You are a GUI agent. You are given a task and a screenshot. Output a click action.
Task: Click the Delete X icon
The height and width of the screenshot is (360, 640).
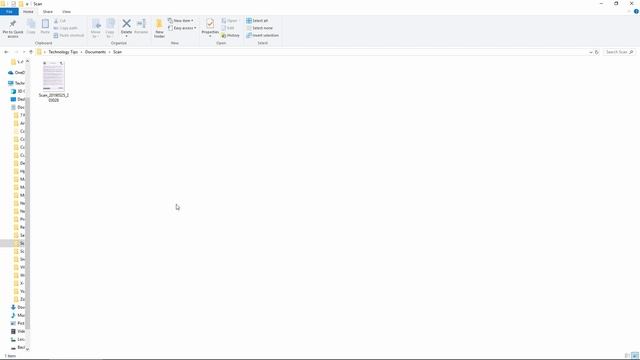coord(127,24)
